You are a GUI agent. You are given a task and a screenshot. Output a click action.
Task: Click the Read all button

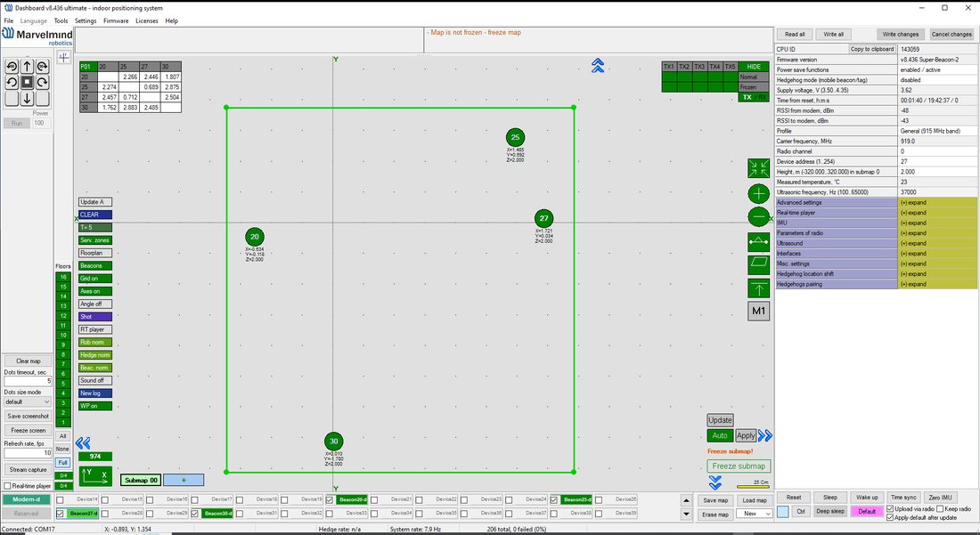tap(795, 35)
